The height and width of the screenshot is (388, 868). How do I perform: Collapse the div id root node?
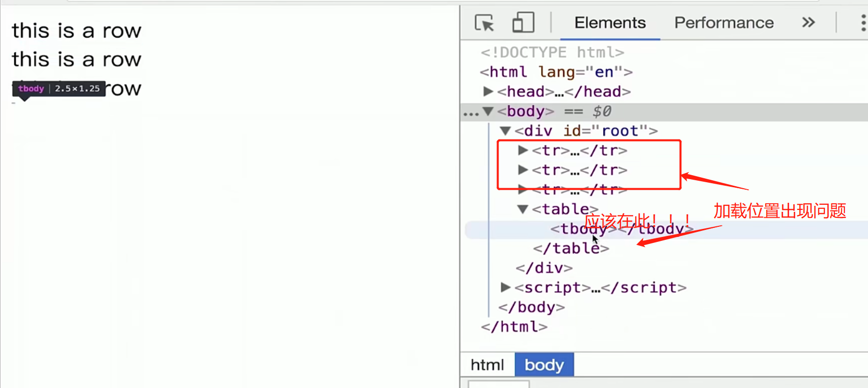[505, 131]
